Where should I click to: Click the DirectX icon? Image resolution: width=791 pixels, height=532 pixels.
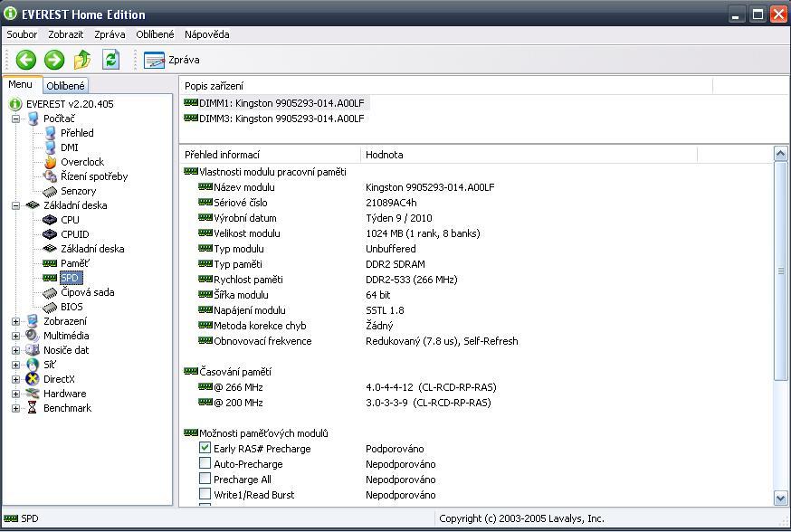(33, 379)
